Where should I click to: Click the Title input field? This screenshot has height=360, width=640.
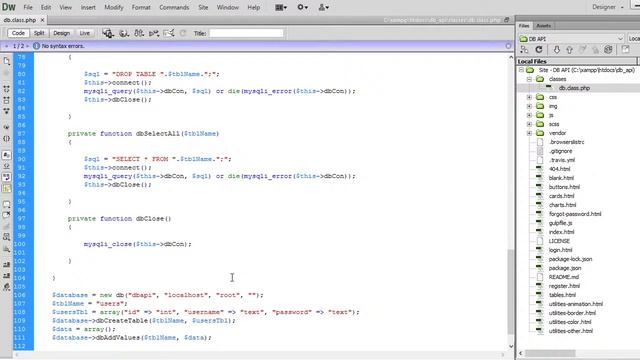tap(247, 33)
